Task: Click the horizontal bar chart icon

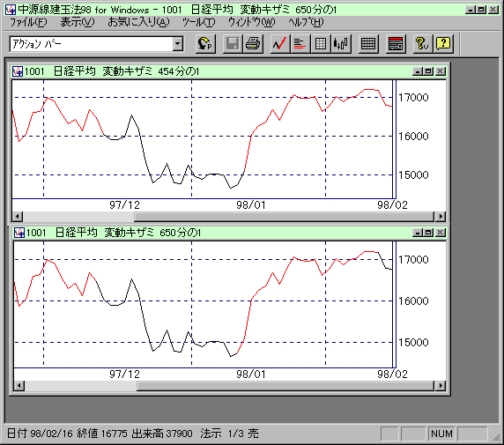Action: point(300,44)
